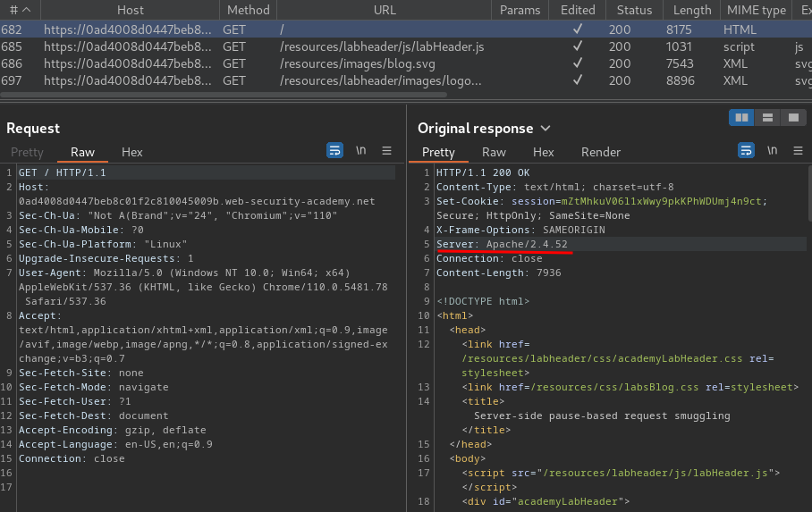
Task: Toggle non-printable characters (\n) in response panel
Action: click(x=772, y=151)
